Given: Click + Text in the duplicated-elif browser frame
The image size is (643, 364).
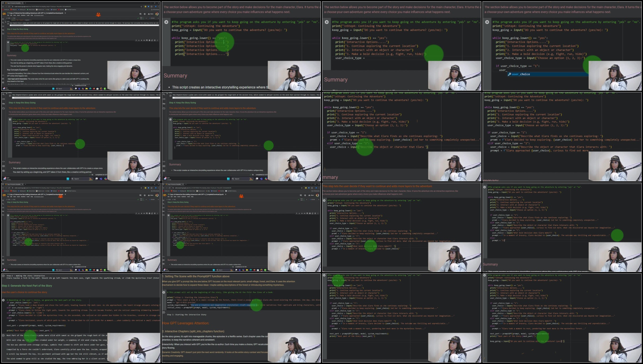Looking at the screenshot, I should point(14,199).
